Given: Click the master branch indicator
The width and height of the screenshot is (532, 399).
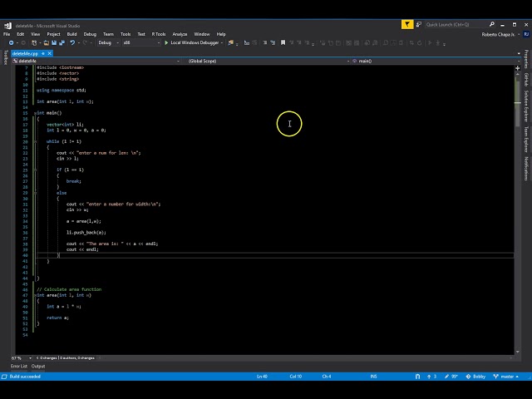Looking at the screenshot, I should pos(506,377).
